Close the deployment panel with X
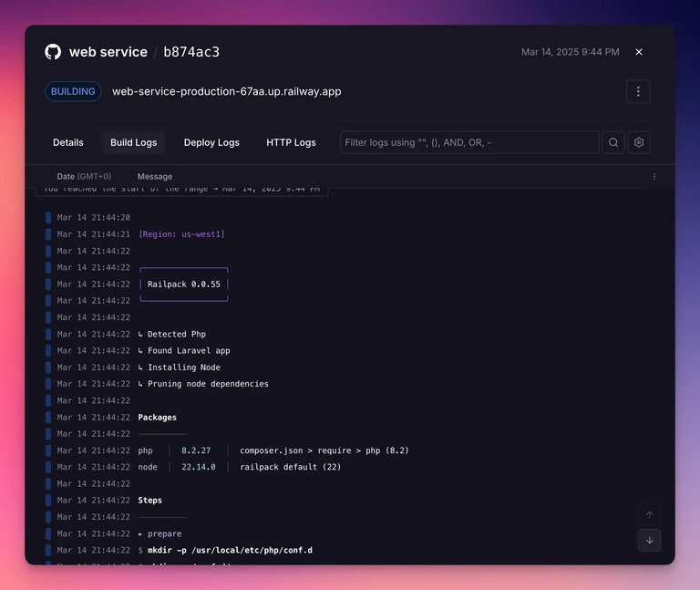Image resolution: width=700 pixels, height=590 pixels. pos(639,52)
